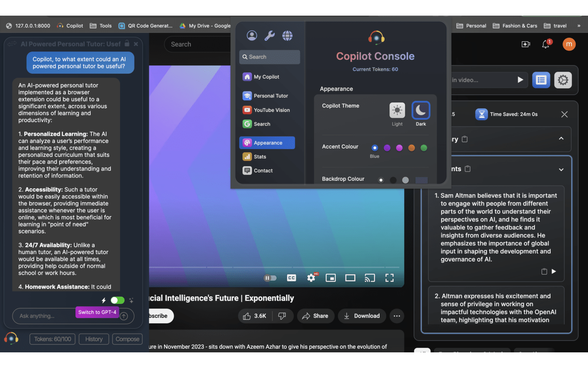
Task: Open the wrench settings icon in Copilot Console
Action: (270, 35)
